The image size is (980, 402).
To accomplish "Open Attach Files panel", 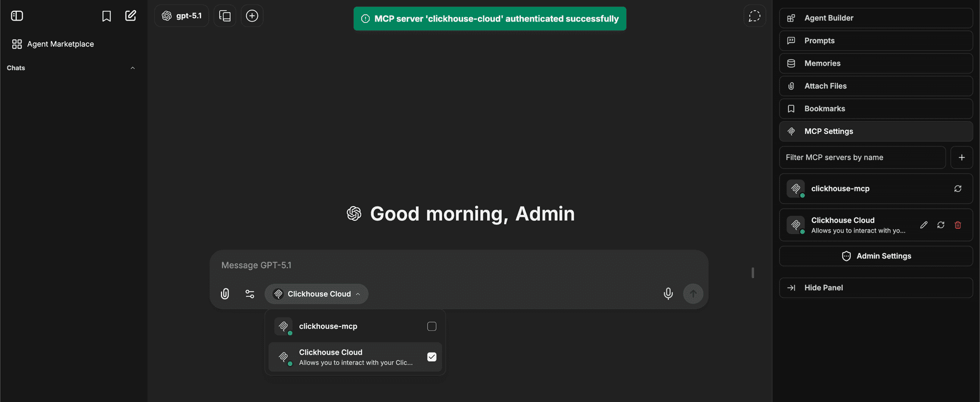I will pyautogui.click(x=876, y=86).
